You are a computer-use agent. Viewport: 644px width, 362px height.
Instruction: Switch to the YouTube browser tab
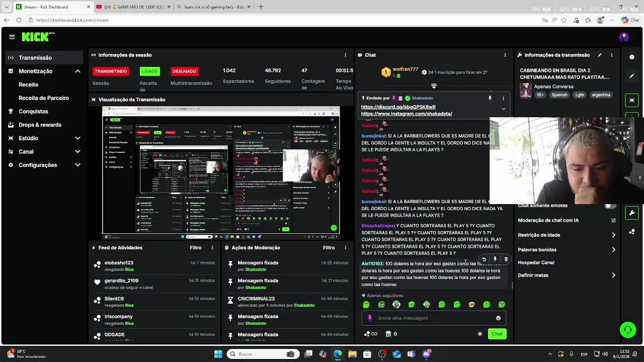pos(133,7)
